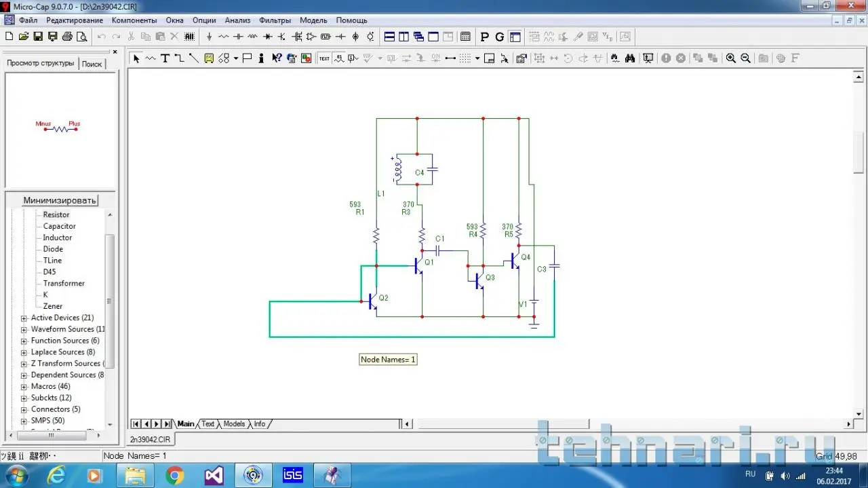The height and width of the screenshot is (488, 868).
Task: Click the binoculars find icon
Action: pos(630,58)
